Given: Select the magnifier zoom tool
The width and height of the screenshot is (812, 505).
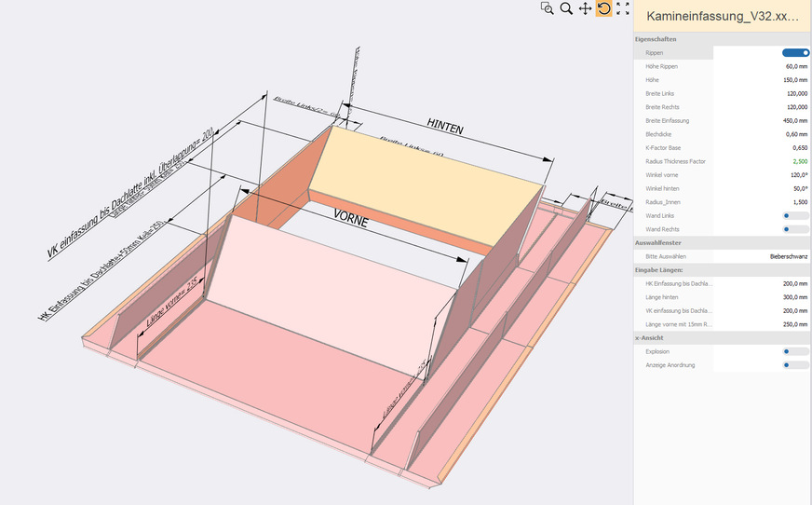Looking at the screenshot, I should (566, 8).
